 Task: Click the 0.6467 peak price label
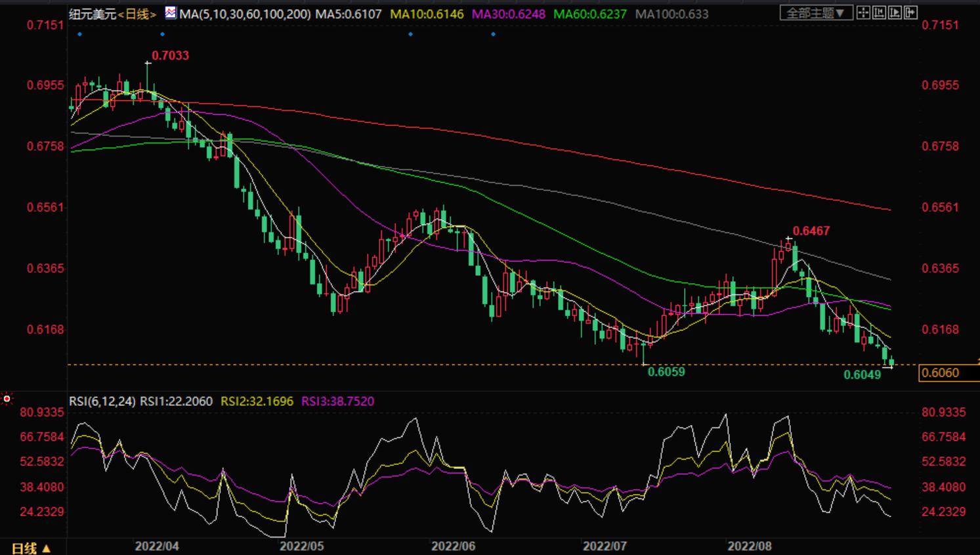[x=811, y=231]
